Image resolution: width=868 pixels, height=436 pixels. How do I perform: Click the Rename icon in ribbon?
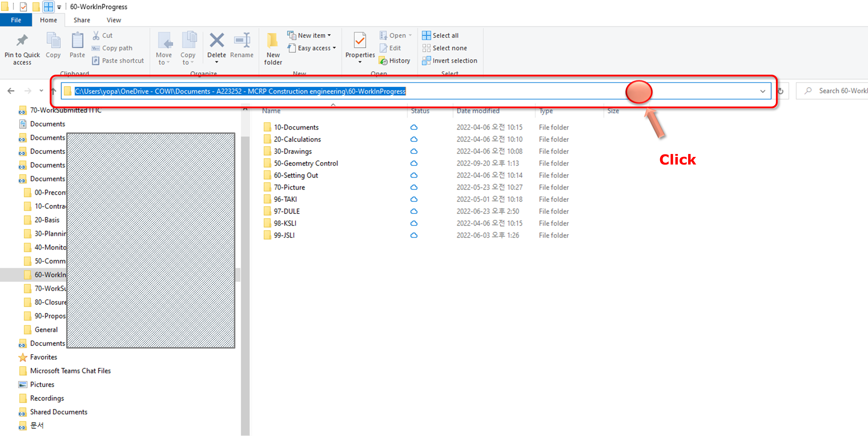pyautogui.click(x=242, y=41)
